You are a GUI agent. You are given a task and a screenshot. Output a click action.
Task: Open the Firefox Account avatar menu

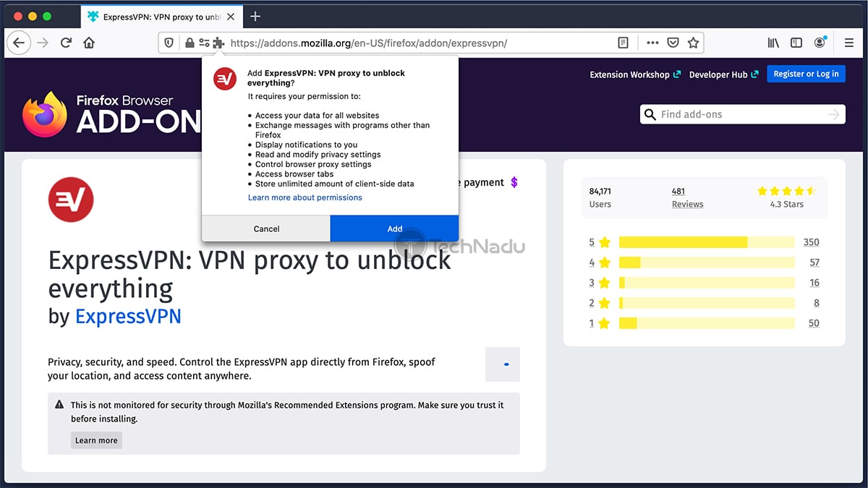point(820,43)
